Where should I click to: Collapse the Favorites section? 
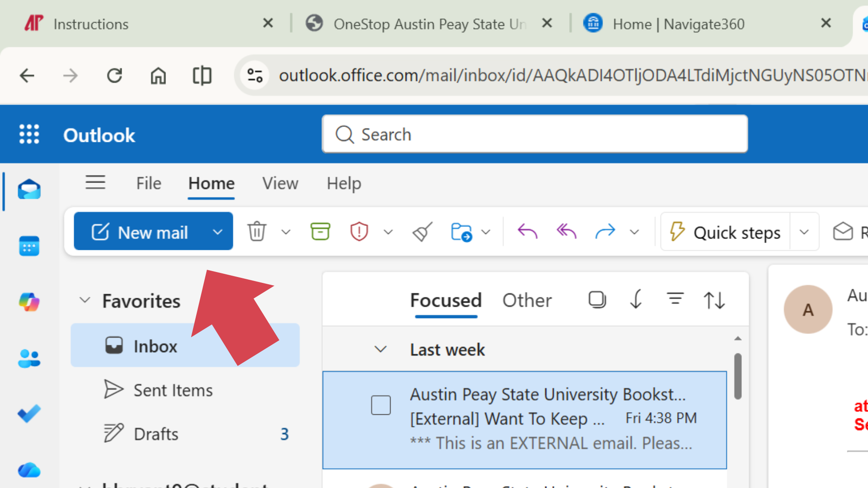click(x=85, y=300)
